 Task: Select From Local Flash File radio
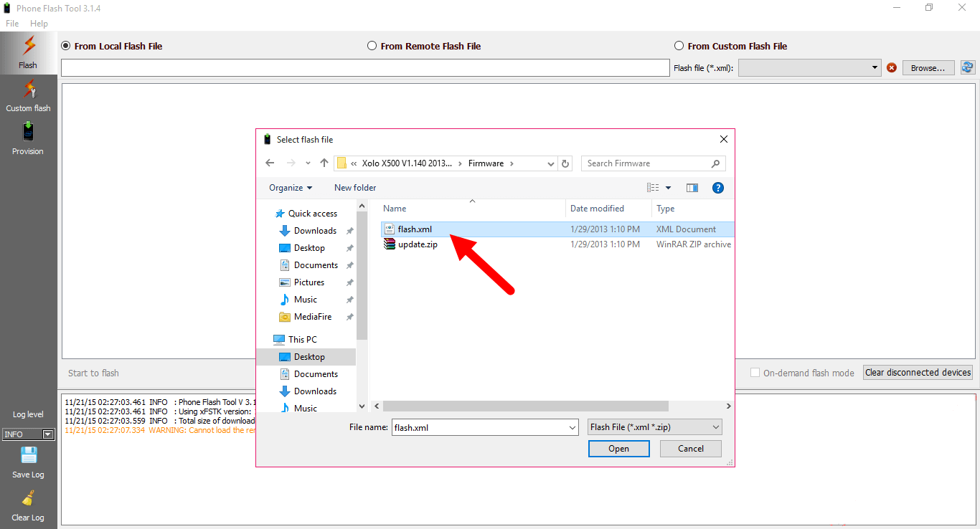click(66, 46)
